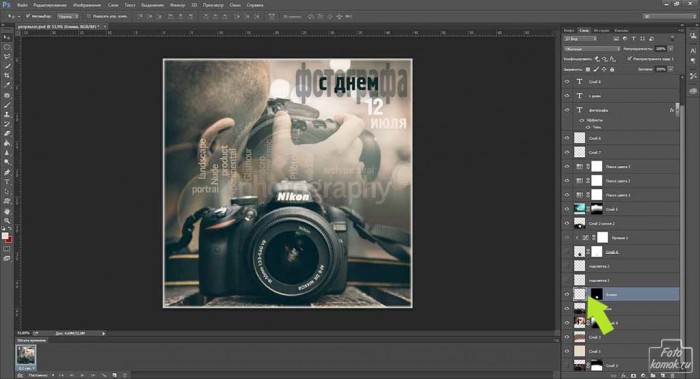Image resolution: width=700 pixels, height=379 pixels.
Task: Hide the selected Блики layer
Action: click(x=567, y=294)
